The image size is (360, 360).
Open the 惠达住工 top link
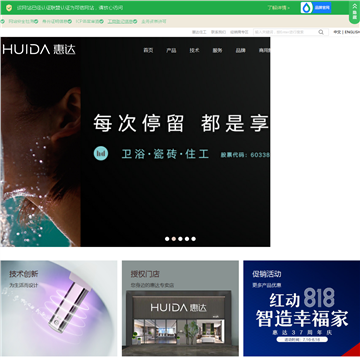(x=199, y=32)
